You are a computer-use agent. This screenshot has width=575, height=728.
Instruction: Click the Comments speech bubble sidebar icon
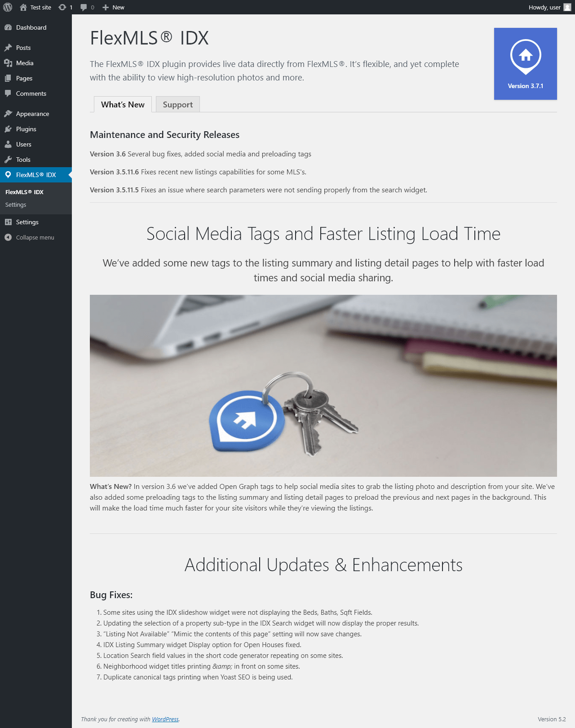coord(8,93)
